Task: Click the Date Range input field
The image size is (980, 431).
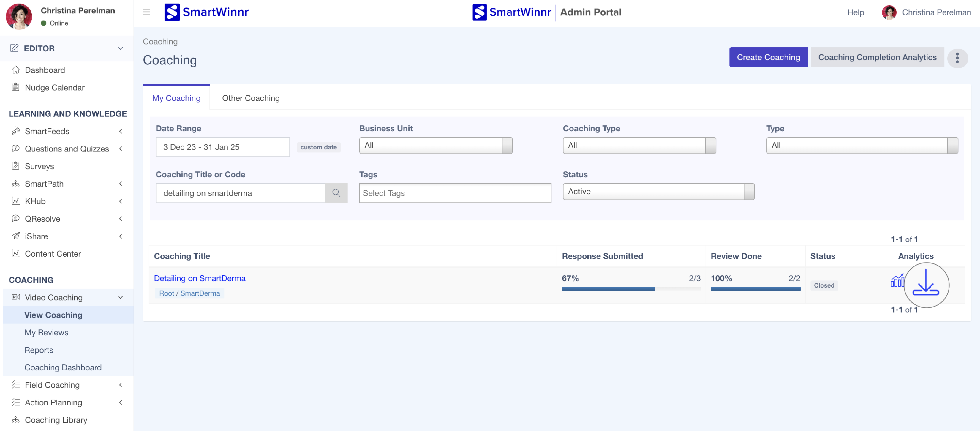Action: (222, 147)
